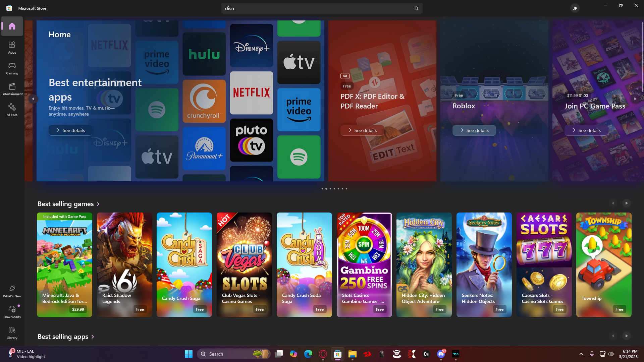Open File Explorer from the taskbar
Screen dimensions: 644x362
click(x=352, y=354)
